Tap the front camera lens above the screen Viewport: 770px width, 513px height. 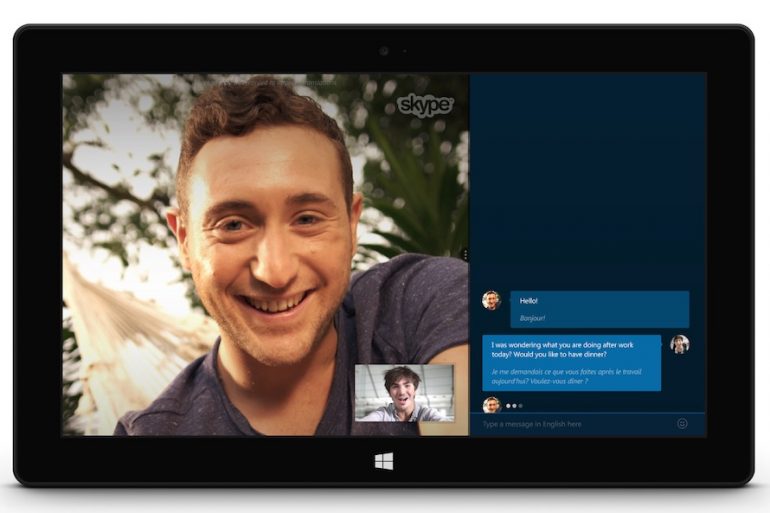(x=384, y=50)
